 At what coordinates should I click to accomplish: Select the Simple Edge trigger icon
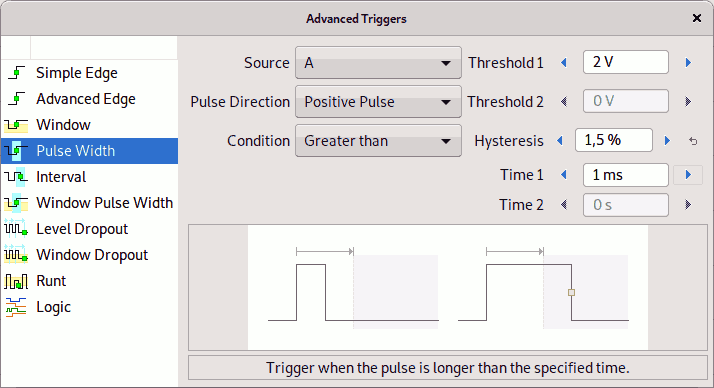pos(16,73)
